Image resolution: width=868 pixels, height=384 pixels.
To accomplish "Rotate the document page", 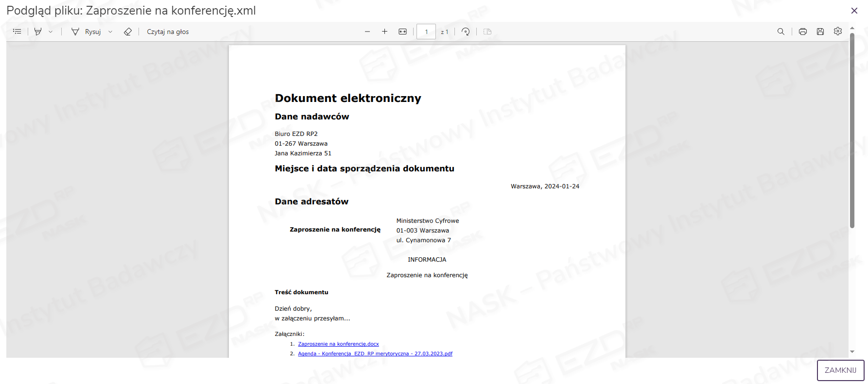I will pyautogui.click(x=466, y=32).
